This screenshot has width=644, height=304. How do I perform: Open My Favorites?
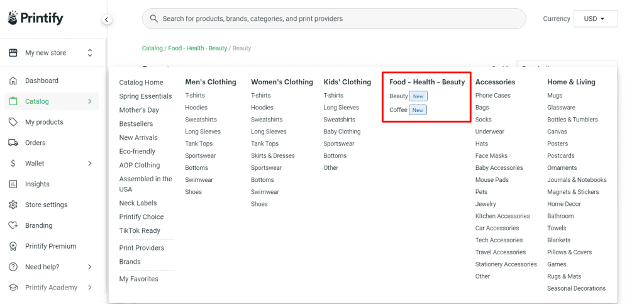(138, 279)
